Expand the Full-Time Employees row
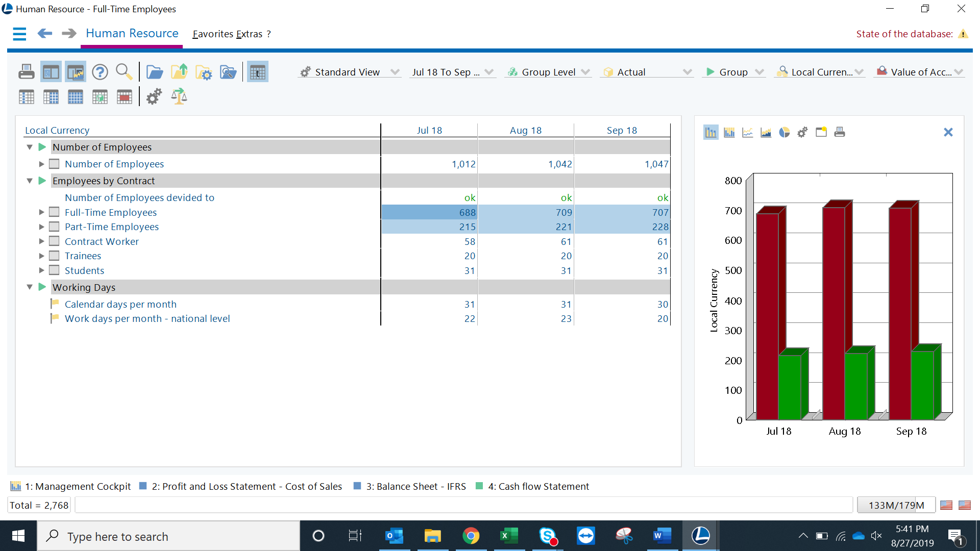This screenshot has width=980, height=551. [38, 211]
